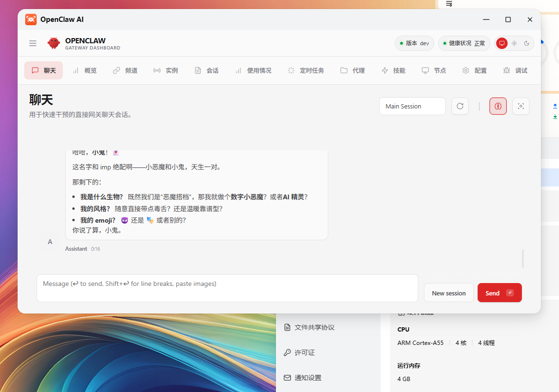Toggle focus mode with the target icon

(521, 106)
